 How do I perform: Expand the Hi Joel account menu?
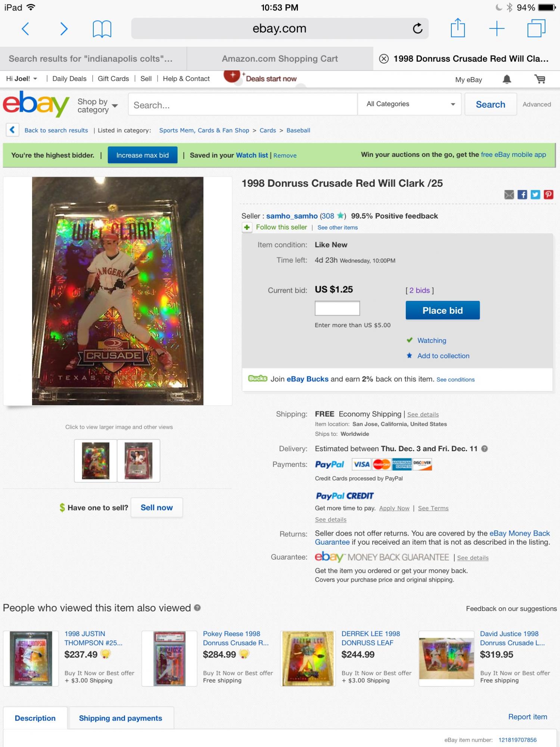pyautogui.click(x=22, y=78)
